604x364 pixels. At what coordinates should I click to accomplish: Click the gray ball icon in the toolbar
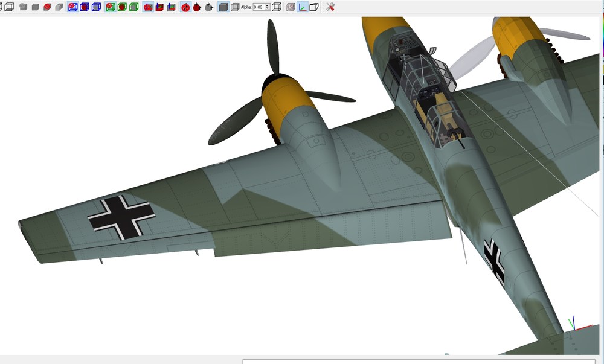(x=209, y=7)
